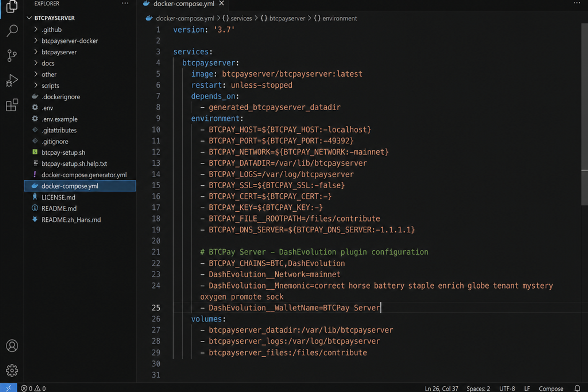
Task: Change encoding via UTF-8 status
Action: click(507, 389)
